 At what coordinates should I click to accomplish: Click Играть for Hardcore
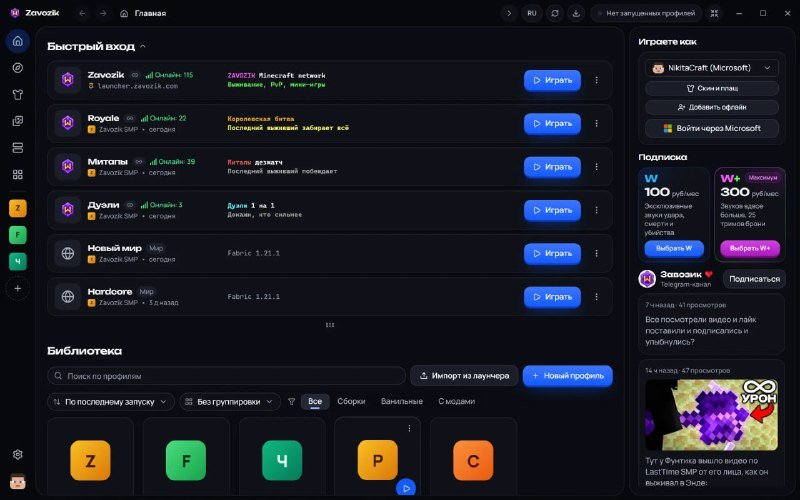[x=553, y=297]
